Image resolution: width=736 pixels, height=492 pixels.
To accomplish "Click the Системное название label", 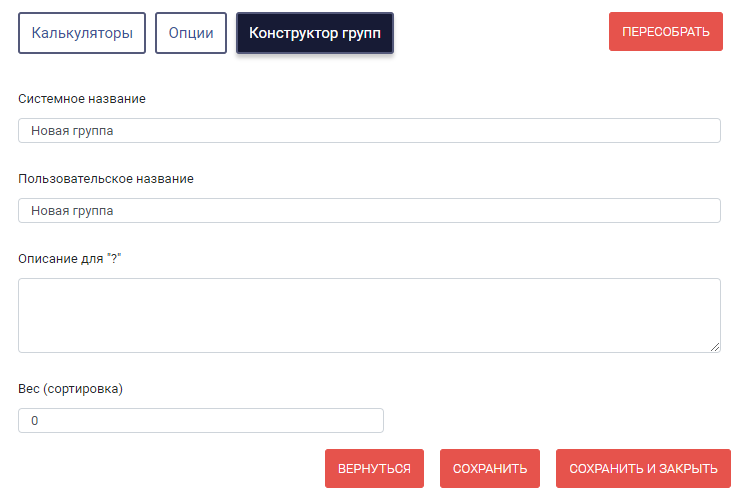I will 82,99.
